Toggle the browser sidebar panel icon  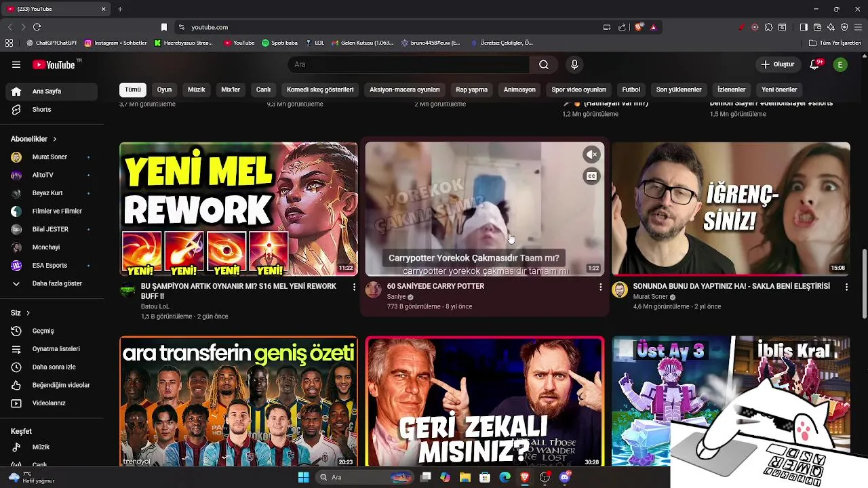point(804,27)
